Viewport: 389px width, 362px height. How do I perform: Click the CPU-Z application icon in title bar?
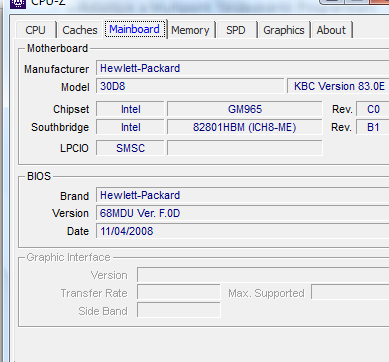coord(18,3)
